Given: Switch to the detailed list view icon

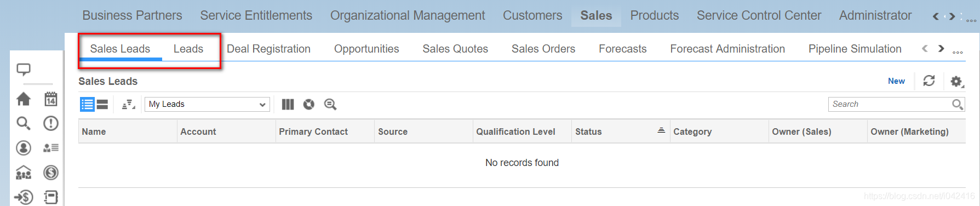Looking at the screenshot, I should 87,104.
